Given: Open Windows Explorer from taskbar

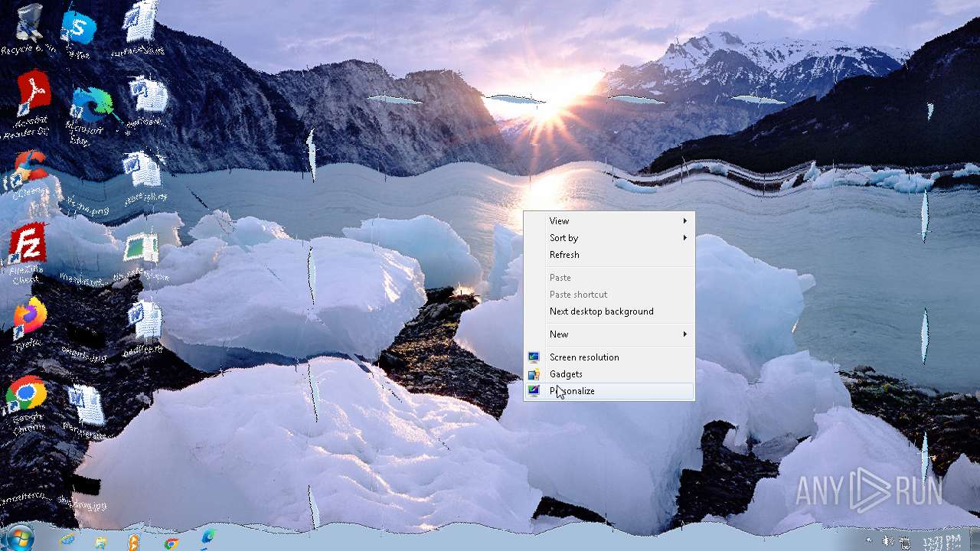Looking at the screenshot, I should (100, 542).
